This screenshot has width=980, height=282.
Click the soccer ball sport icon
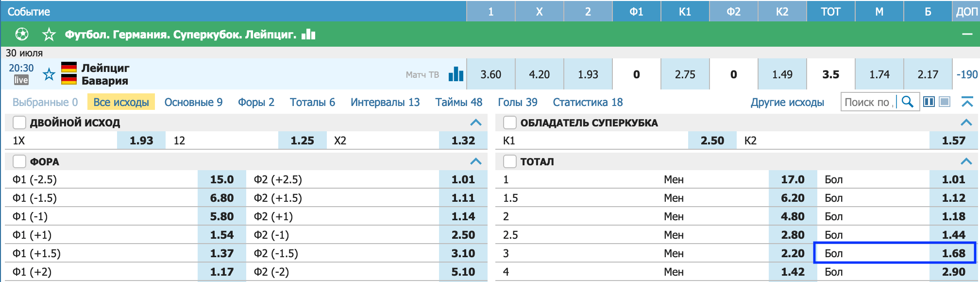click(x=22, y=35)
